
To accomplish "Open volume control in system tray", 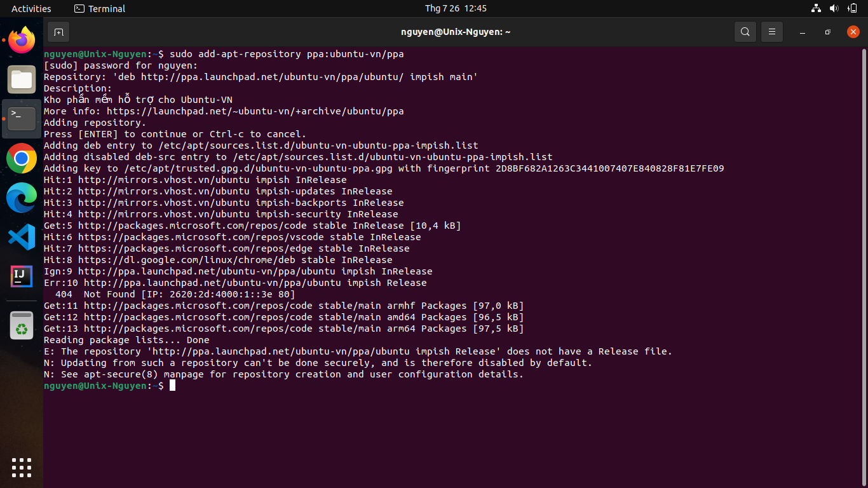I will pyautogui.click(x=834, y=8).
